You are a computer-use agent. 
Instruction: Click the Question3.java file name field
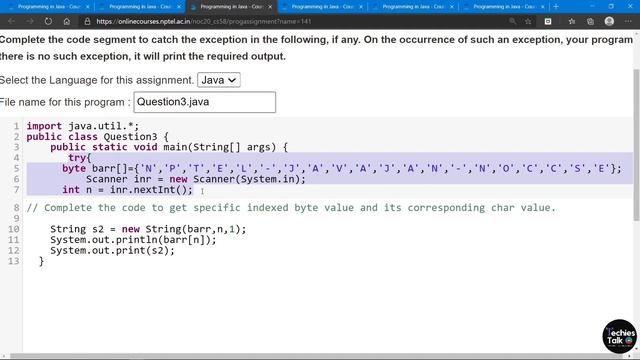204,102
